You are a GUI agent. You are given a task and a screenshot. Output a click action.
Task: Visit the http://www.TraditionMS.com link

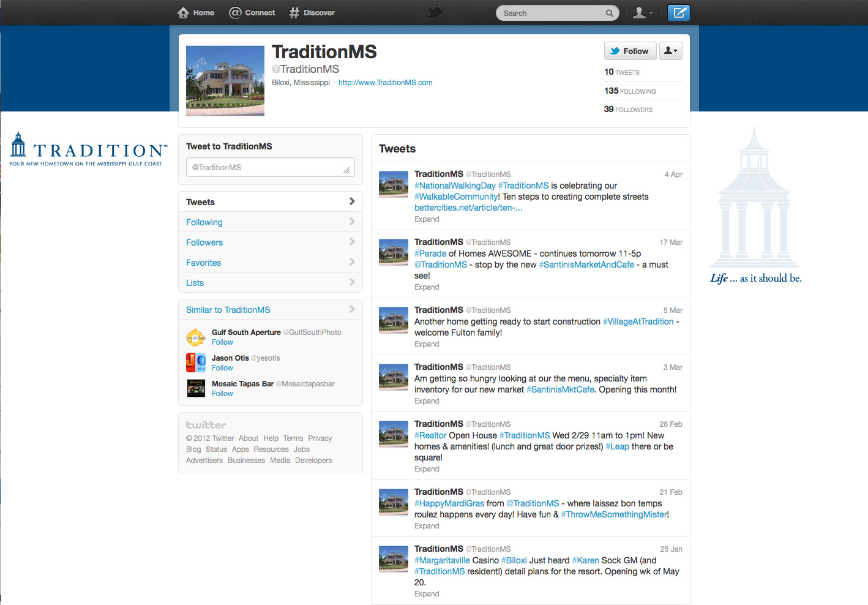[x=386, y=83]
